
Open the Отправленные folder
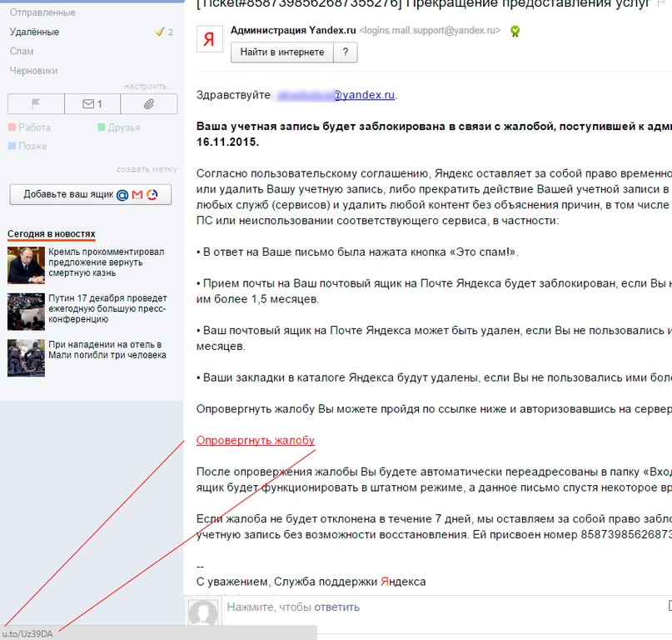[42, 12]
